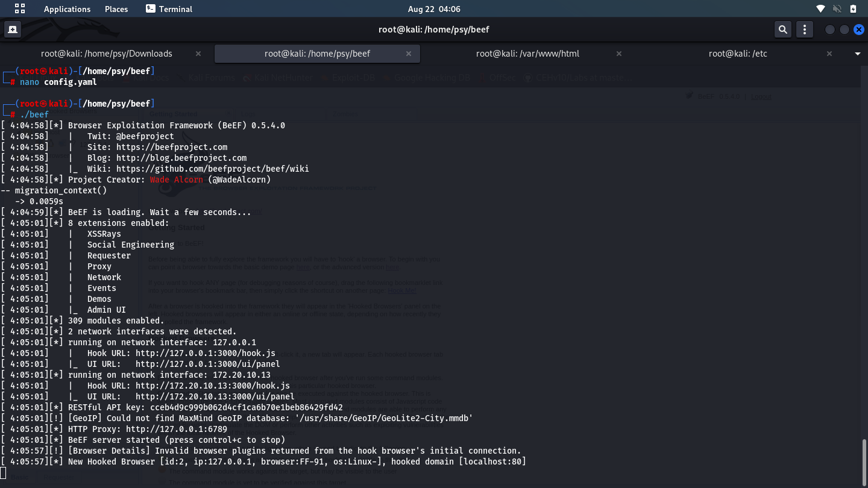This screenshot has width=868, height=488.
Task: Open the terminal search icon
Action: pyautogui.click(x=782, y=29)
